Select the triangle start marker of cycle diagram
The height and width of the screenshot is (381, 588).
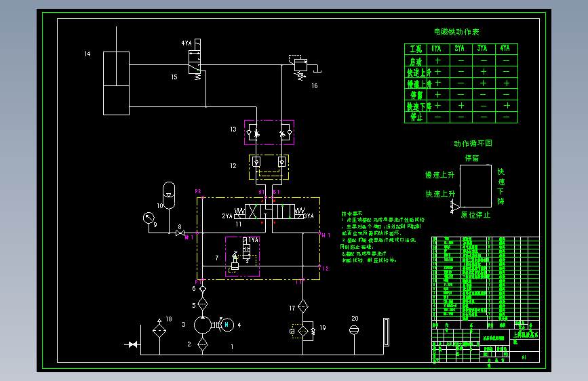pyautogui.click(x=455, y=207)
